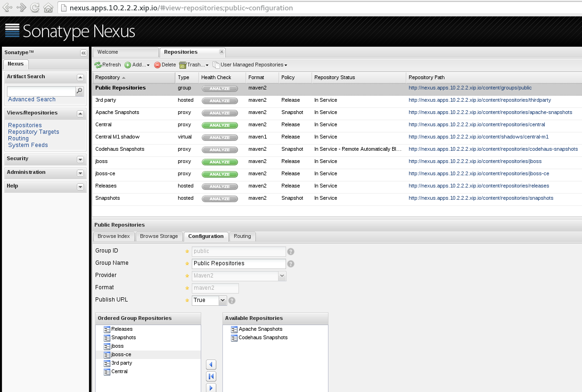Open User Managed Repositories dropdown
Image resolution: width=582 pixels, height=392 pixels.
tap(250, 65)
